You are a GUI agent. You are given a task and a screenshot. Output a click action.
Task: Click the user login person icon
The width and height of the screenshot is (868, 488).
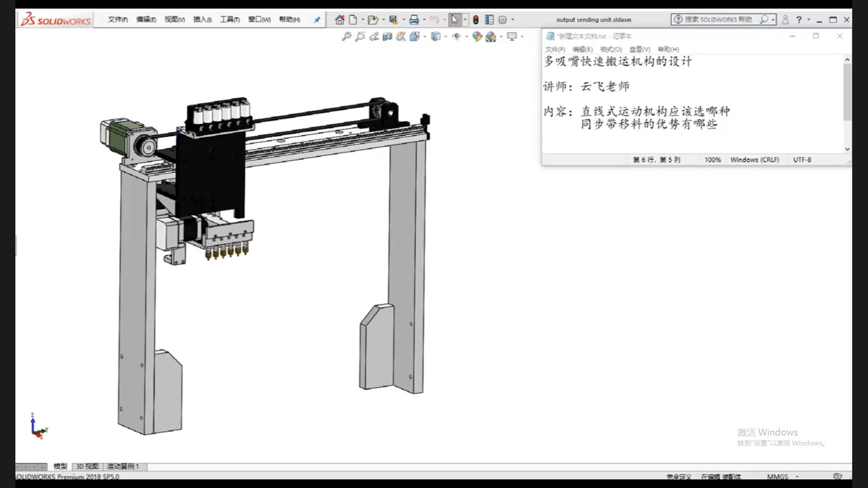[x=785, y=19]
